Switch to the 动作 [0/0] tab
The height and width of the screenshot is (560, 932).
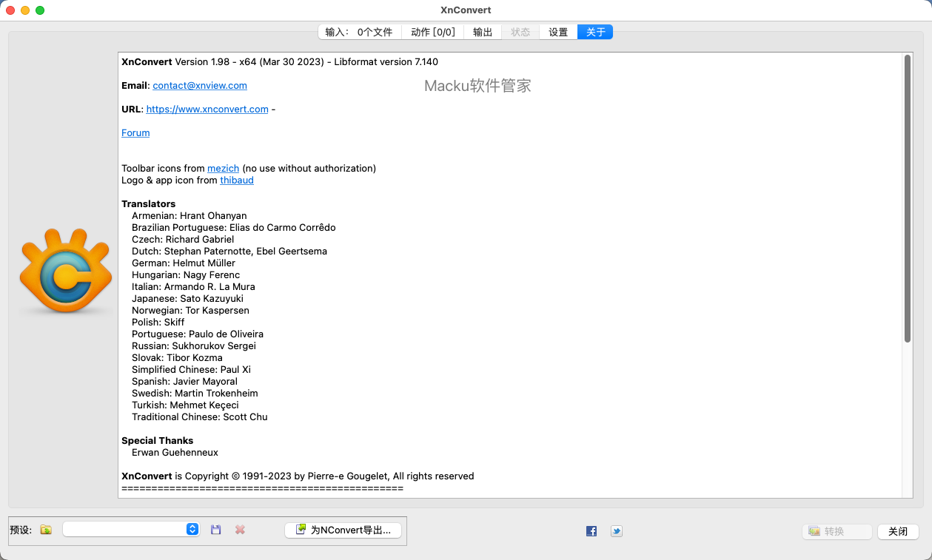pos(433,32)
